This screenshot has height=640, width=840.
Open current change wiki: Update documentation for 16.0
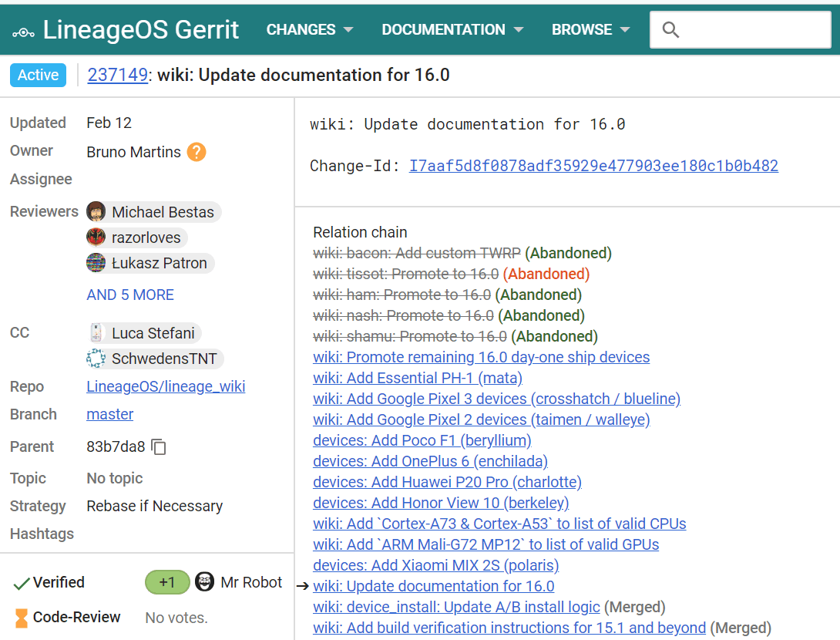pos(433,586)
